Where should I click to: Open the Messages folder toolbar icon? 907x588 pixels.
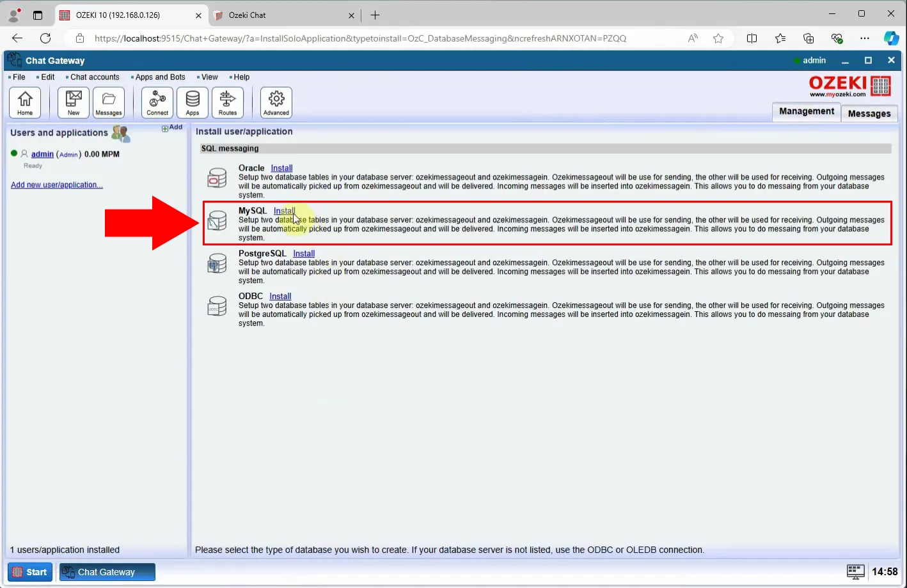tap(109, 102)
